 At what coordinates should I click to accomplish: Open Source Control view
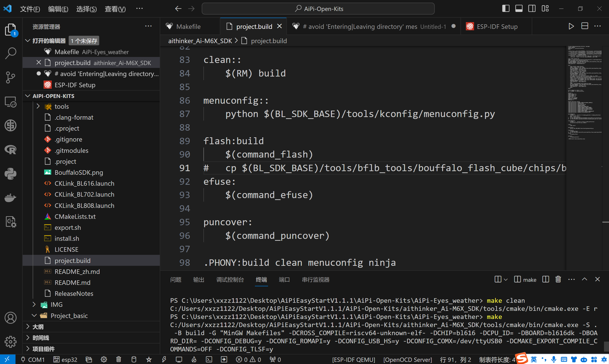pyautogui.click(x=10, y=77)
